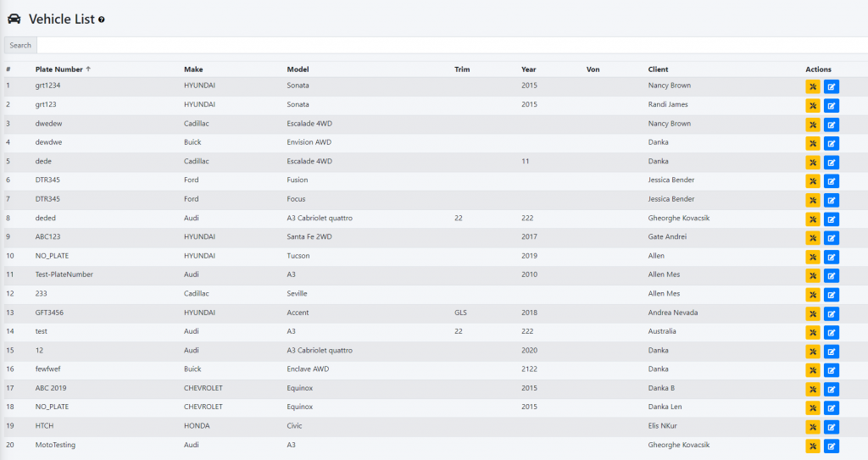Edit the vehicle with plate ABC123
Image resolution: width=868 pixels, height=460 pixels.
pos(831,237)
